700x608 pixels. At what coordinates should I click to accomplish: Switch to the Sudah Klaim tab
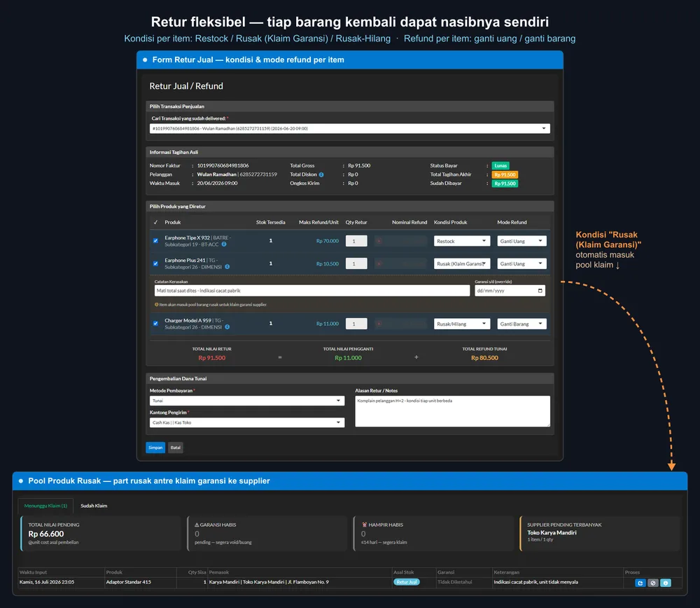pos(94,506)
